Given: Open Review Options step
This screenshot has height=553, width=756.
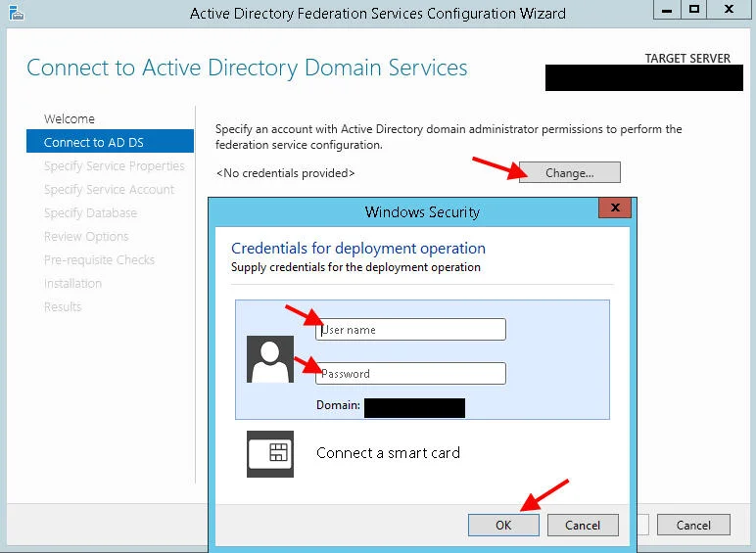Looking at the screenshot, I should coord(86,237).
